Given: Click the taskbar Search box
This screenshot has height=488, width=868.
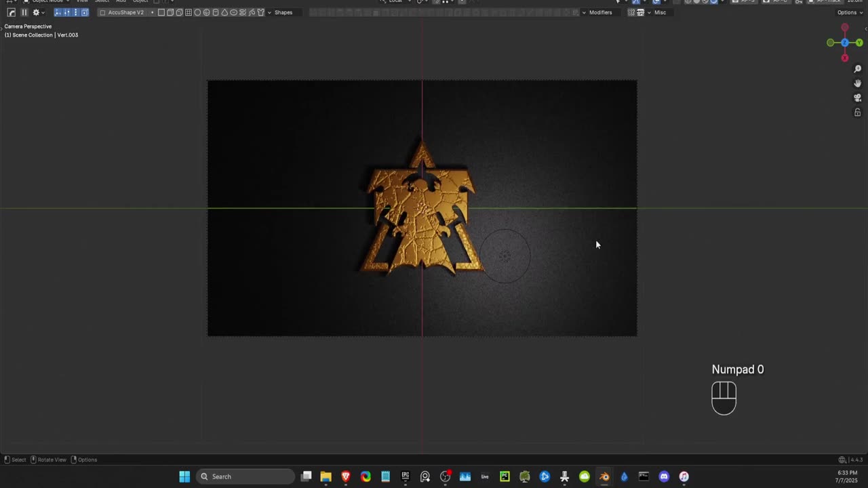Looking at the screenshot, I should pos(245,476).
